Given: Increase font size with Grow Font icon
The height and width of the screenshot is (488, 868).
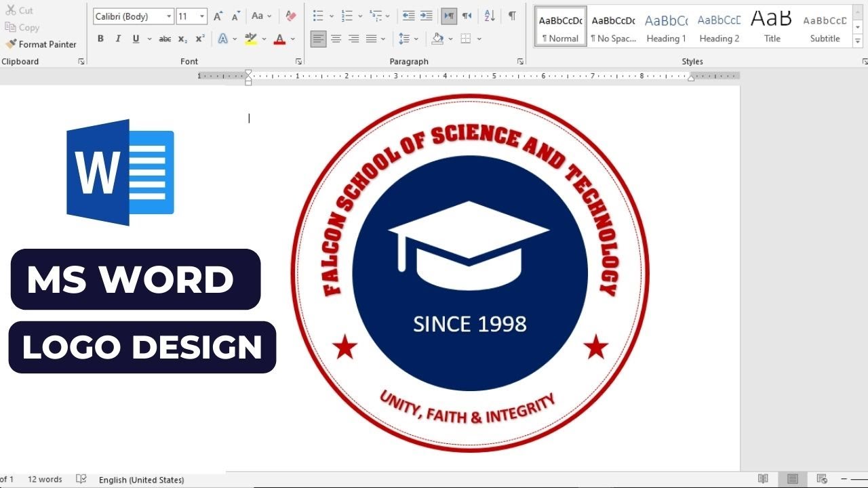Looking at the screenshot, I should coord(218,16).
